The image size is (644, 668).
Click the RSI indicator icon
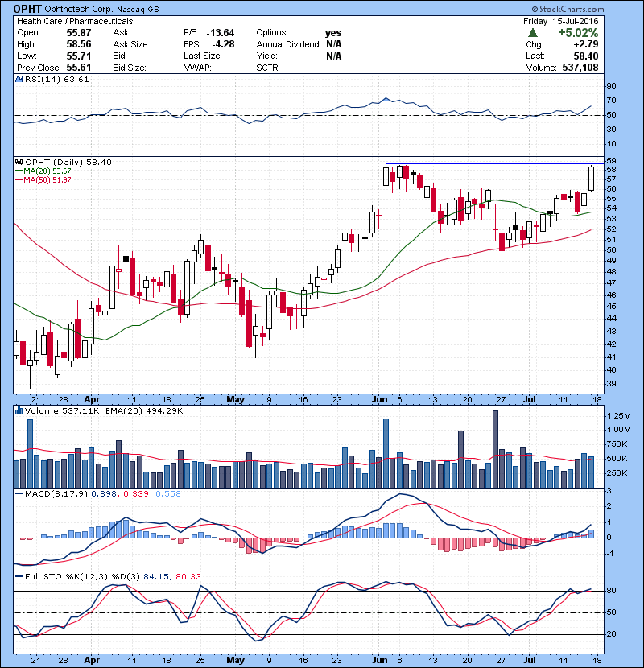pos(19,79)
